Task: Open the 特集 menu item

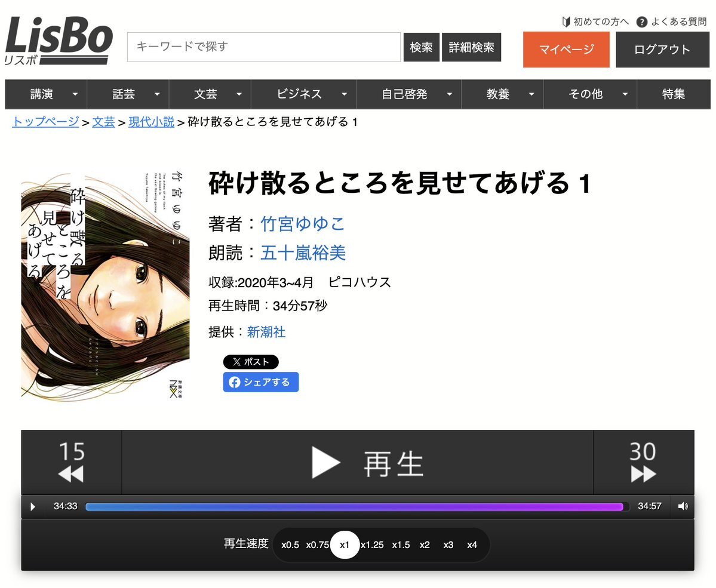Action: [x=674, y=94]
